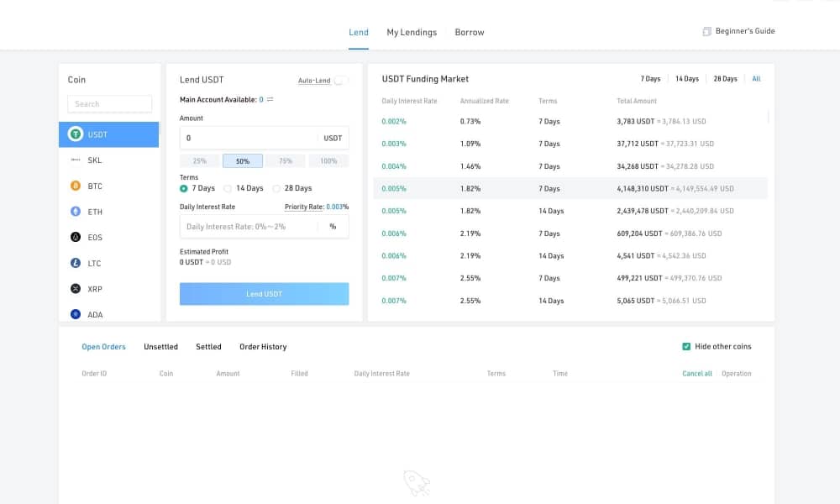Click the Lend USDT button

click(x=264, y=294)
